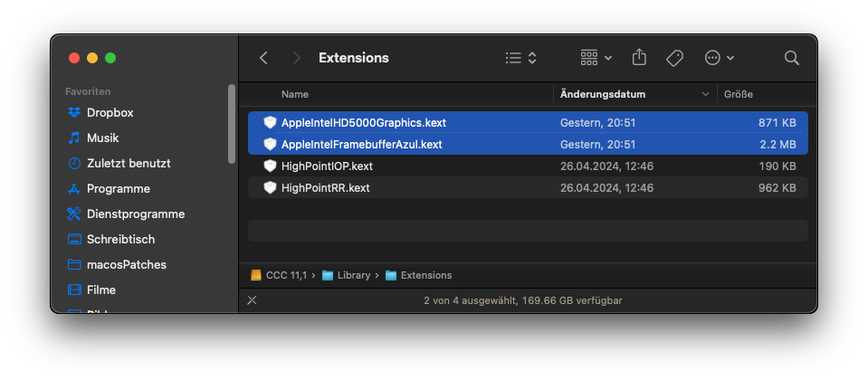Click the sidebar scrollbar
Image resolution: width=868 pixels, height=380 pixels.
[232, 123]
